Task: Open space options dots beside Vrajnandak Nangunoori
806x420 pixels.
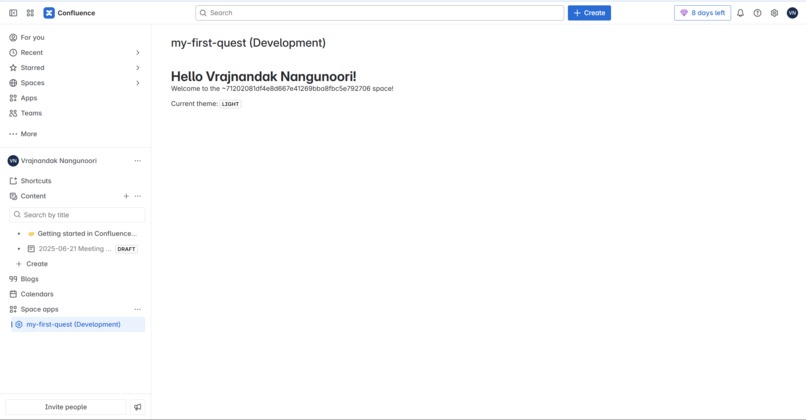Action: point(138,161)
